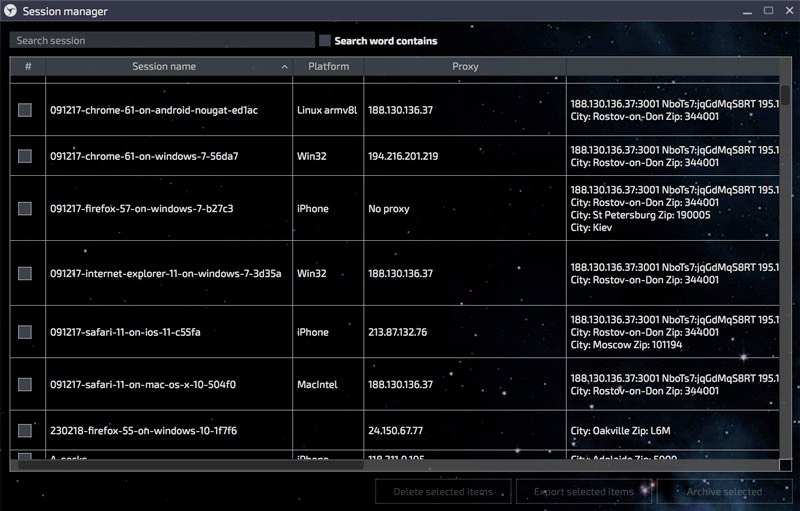Viewport: 800px width, 511px height.
Task: Select session 091217-safari-11-on-ios-11-c55fa
Action: pyautogui.click(x=125, y=332)
